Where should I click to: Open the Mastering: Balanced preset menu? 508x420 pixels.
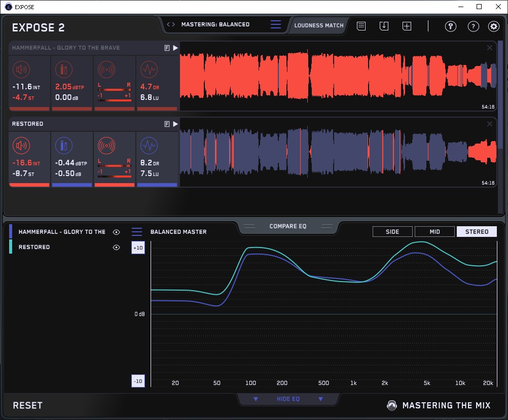click(x=215, y=24)
